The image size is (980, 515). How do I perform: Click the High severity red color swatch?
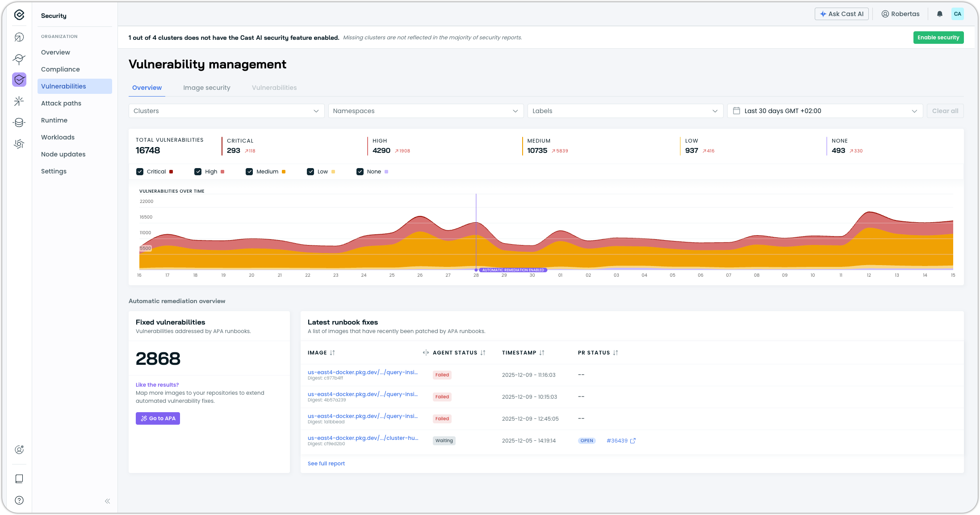[x=222, y=172]
